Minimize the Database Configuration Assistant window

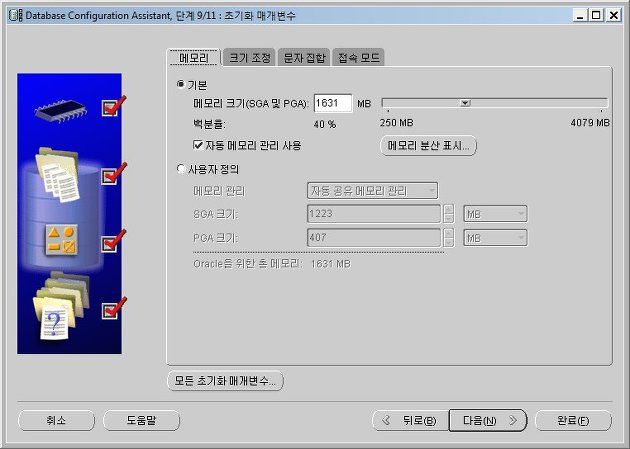pyautogui.click(x=580, y=15)
